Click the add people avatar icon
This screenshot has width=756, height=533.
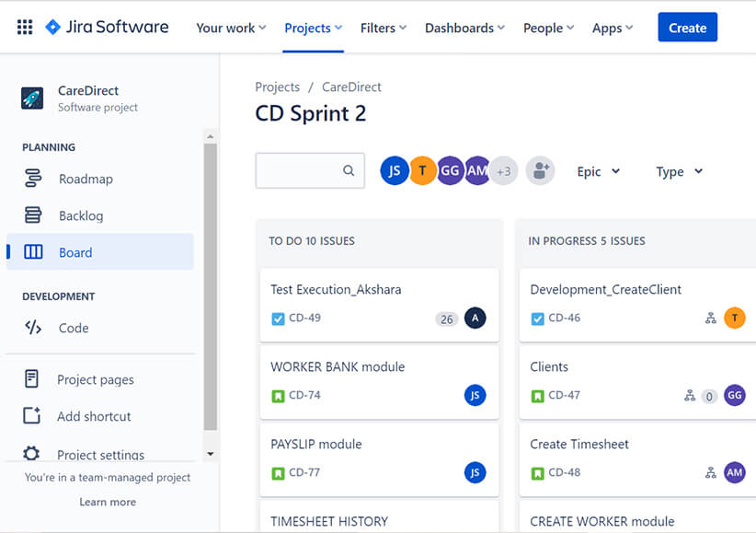[540, 171]
